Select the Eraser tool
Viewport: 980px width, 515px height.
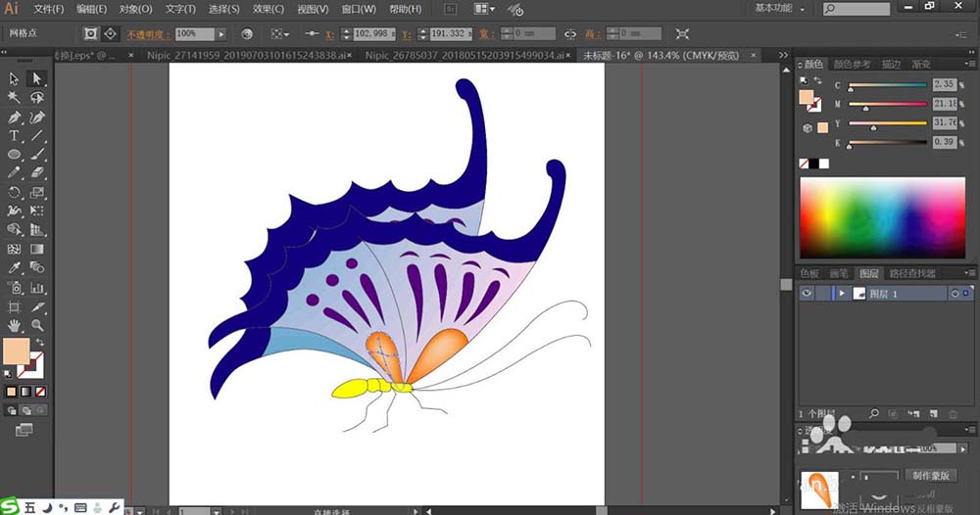[x=37, y=173]
